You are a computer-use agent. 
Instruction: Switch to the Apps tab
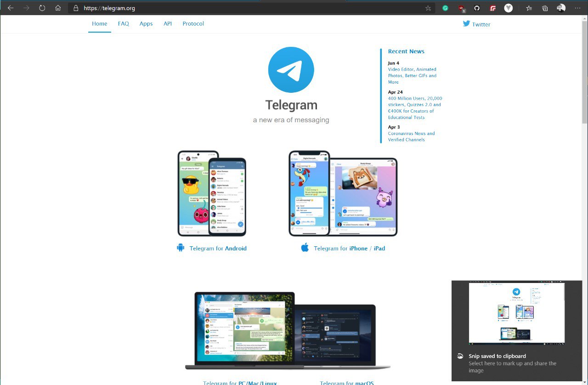146,23
